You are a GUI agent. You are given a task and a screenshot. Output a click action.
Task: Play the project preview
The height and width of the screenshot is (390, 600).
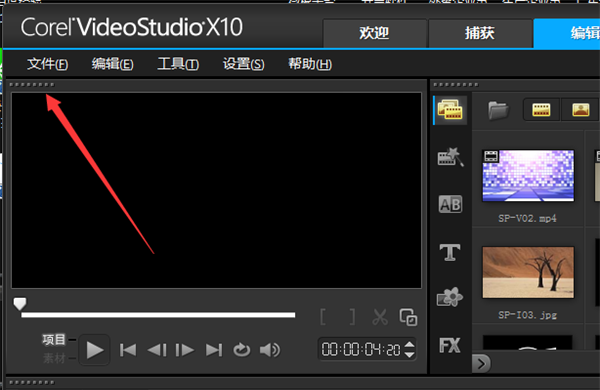click(95, 350)
